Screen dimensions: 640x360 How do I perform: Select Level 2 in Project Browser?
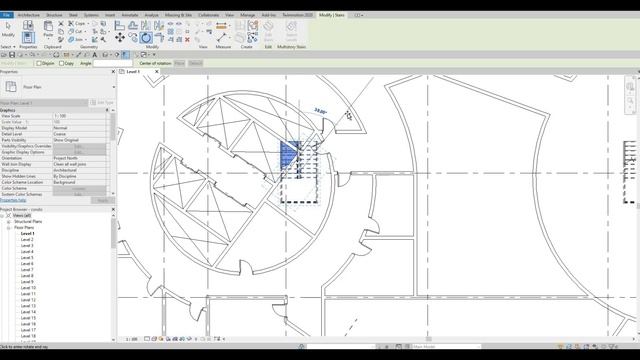coord(27,240)
